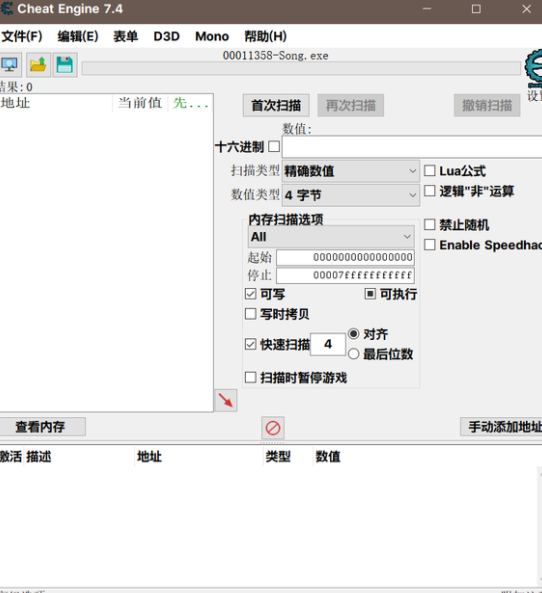Toggle the 十六进制 hex checkbox
Viewport: 542px width, 593px height.
[x=274, y=146]
